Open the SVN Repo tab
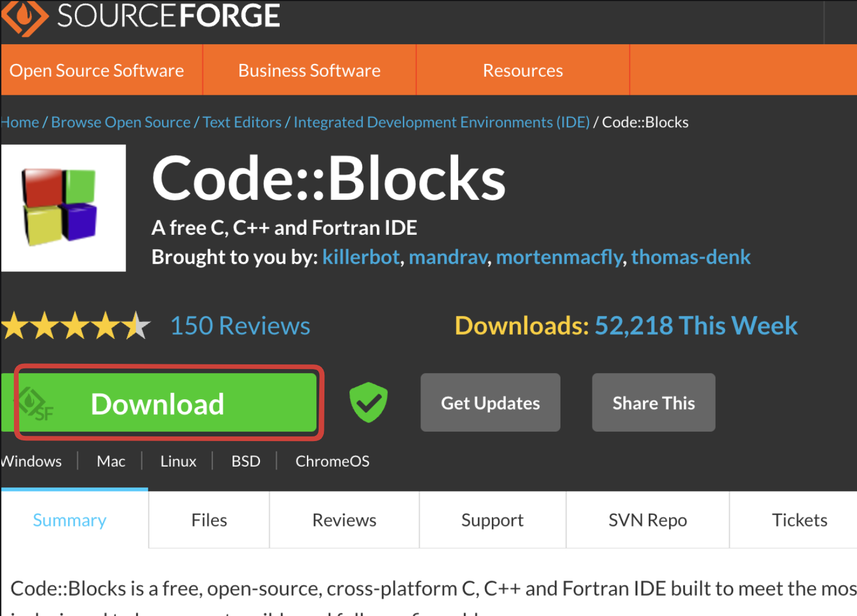857x616 pixels. [x=648, y=520]
